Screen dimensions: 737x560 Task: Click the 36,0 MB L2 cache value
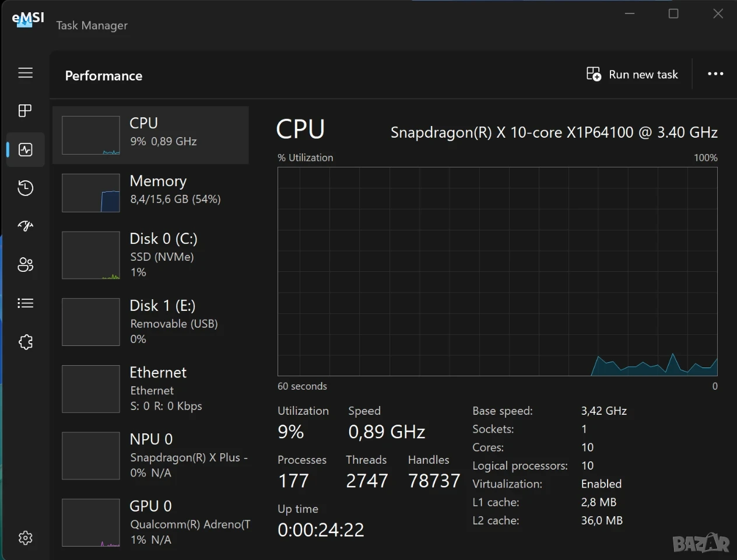click(602, 520)
